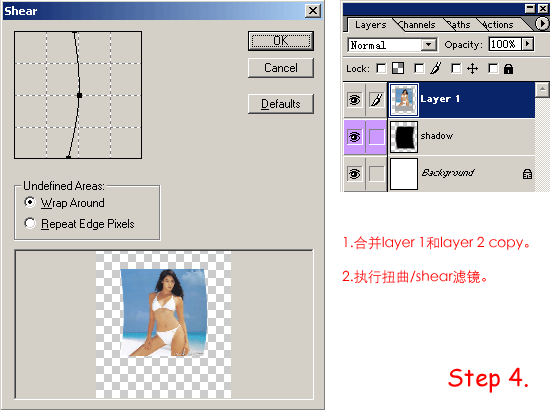The width and height of the screenshot is (550, 410).
Task: Click the shadow layer thumbnail
Action: [x=404, y=137]
